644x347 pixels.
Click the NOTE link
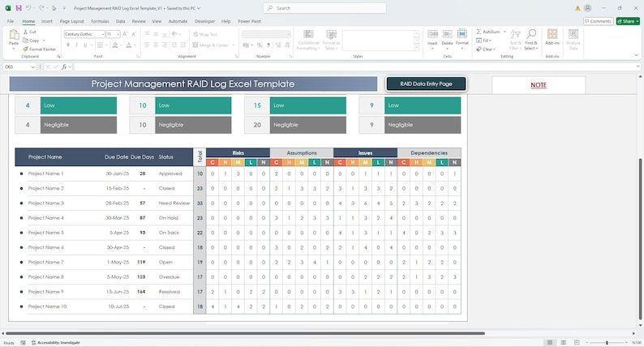point(539,85)
